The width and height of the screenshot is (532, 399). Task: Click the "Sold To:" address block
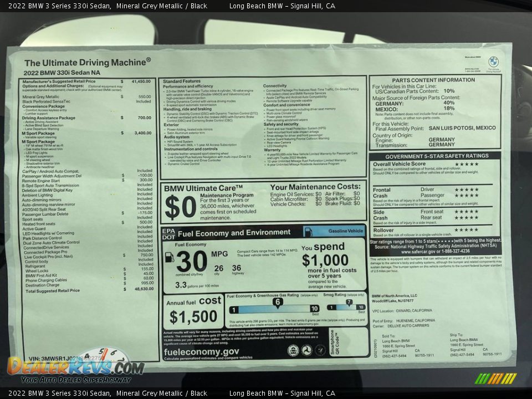[x=408, y=346]
